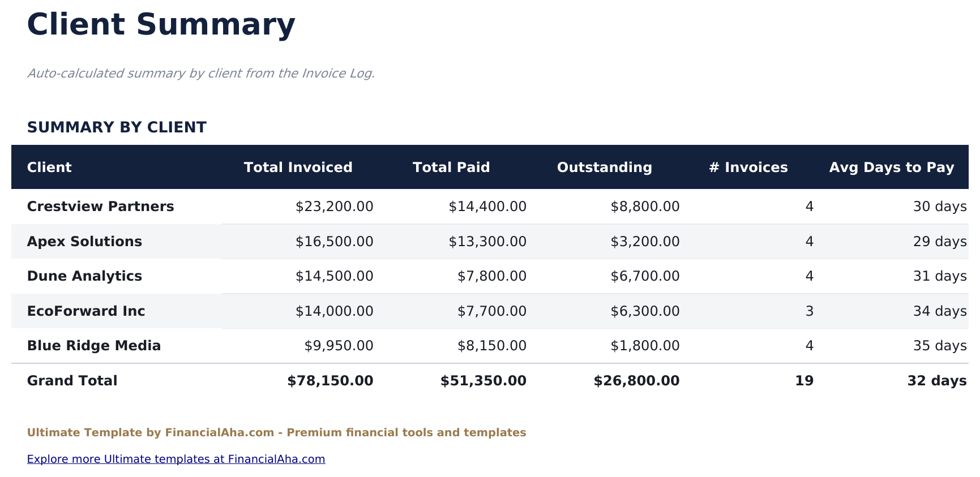Select the Apex Solutions row label
The width and height of the screenshot is (980, 477).
tap(84, 242)
